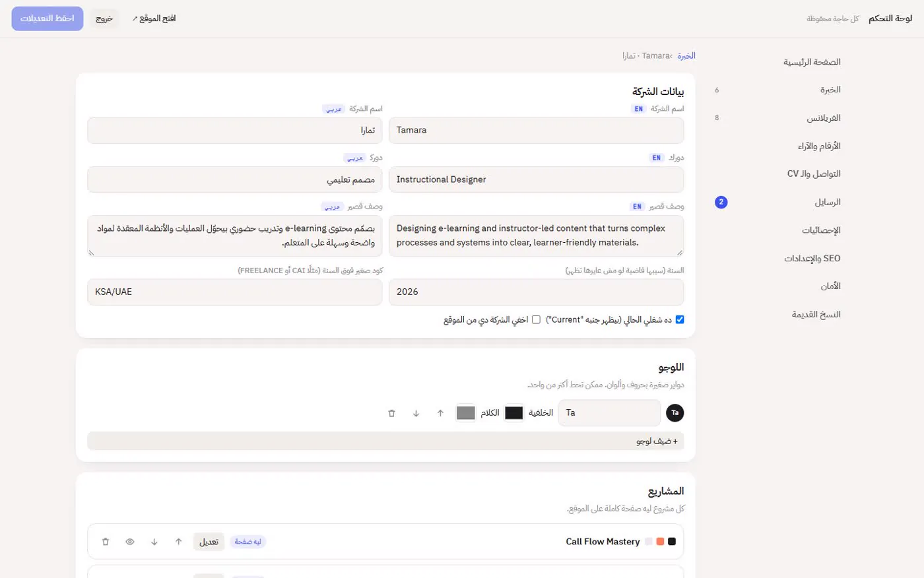Delete the Call Flow Mastery project
The width and height of the screenshot is (924, 578).
point(106,542)
